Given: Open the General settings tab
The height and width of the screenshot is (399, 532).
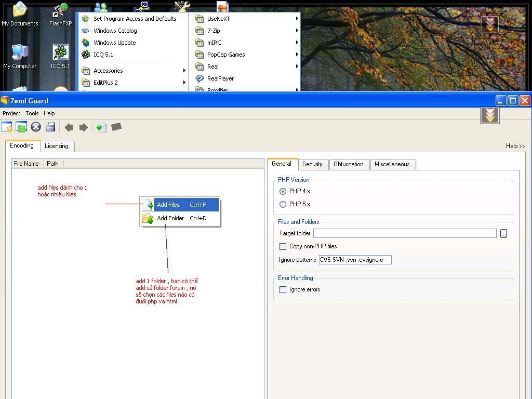Looking at the screenshot, I should [x=282, y=164].
